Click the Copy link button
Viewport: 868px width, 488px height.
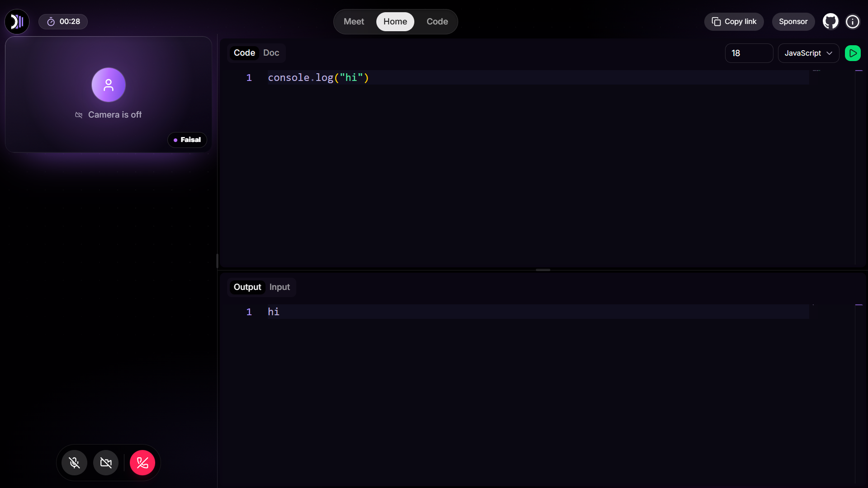[x=734, y=22]
